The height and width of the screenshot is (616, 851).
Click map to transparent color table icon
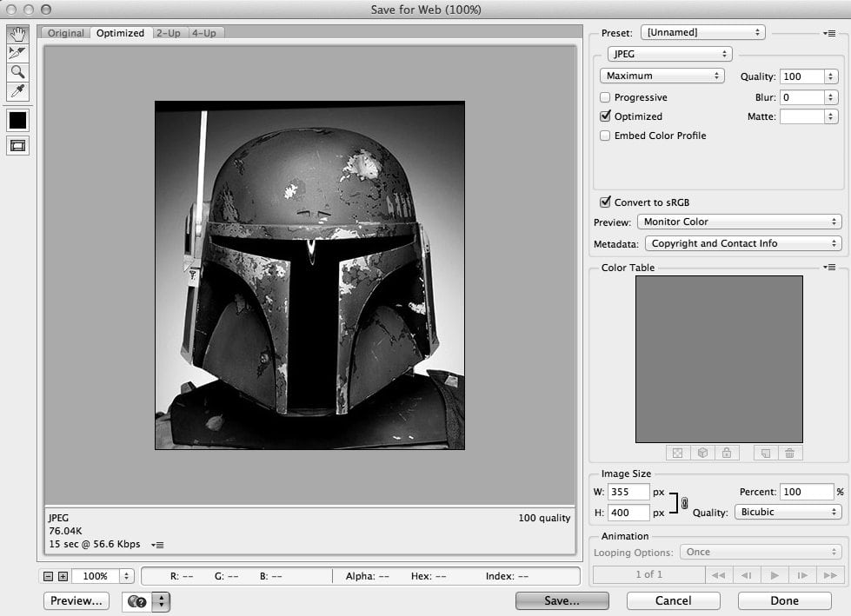click(x=678, y=453)
